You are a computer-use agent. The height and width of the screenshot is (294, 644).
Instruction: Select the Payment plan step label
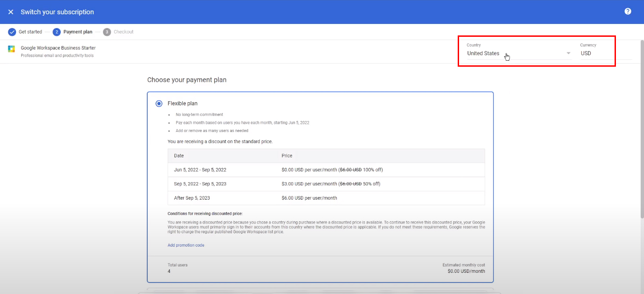coord(78,32)
